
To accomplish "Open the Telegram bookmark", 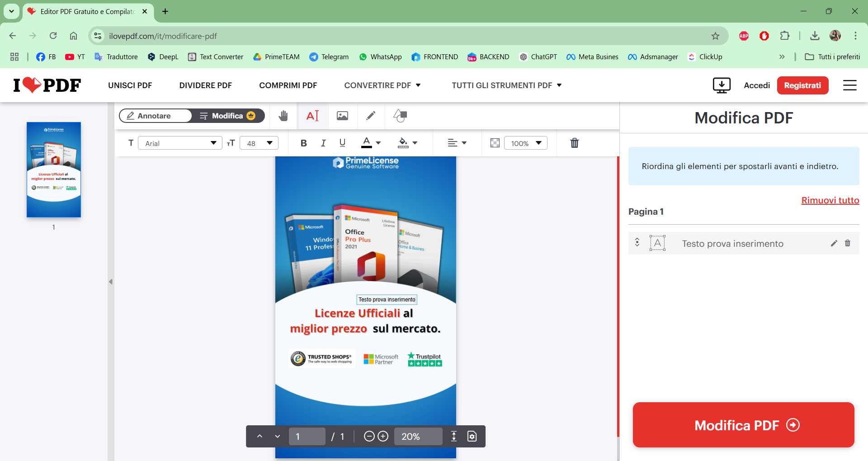I will [x=329, y=56].
